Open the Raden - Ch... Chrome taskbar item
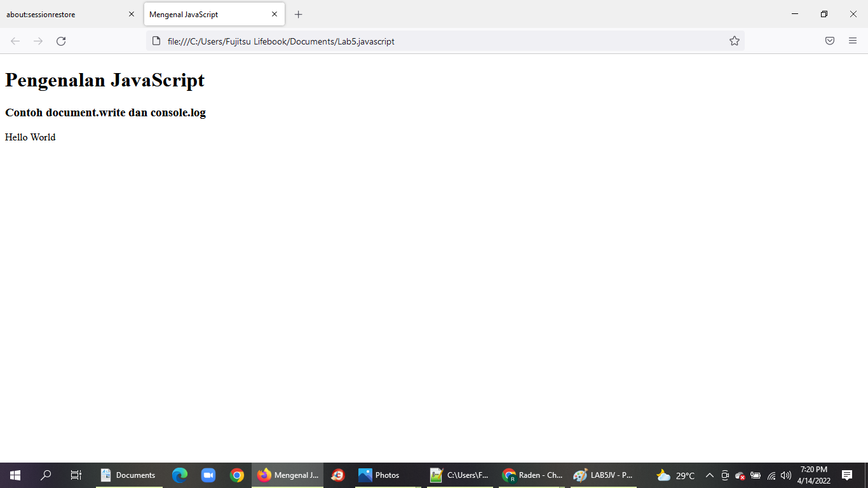The width and height of the screenshot is (868, 488). (x=532, y=475)
